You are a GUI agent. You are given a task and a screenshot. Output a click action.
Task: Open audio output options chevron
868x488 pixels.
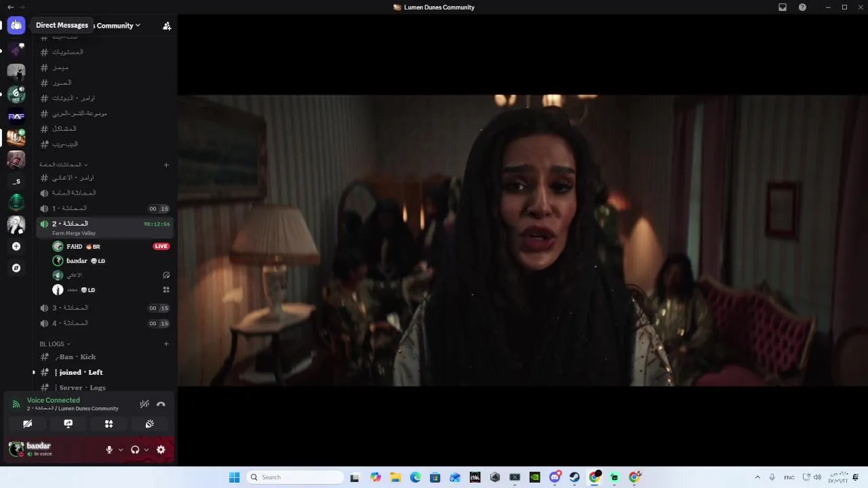tap(146, 449)
